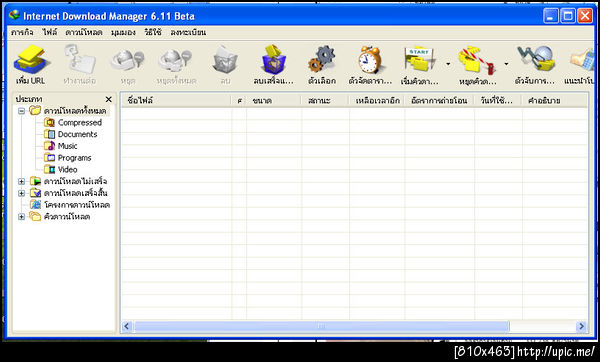The width and height of the screenshot is (600, 362).
Task: Open the Grabber (ตัวจับการ...) globe icon
Action: pos(535,58)
